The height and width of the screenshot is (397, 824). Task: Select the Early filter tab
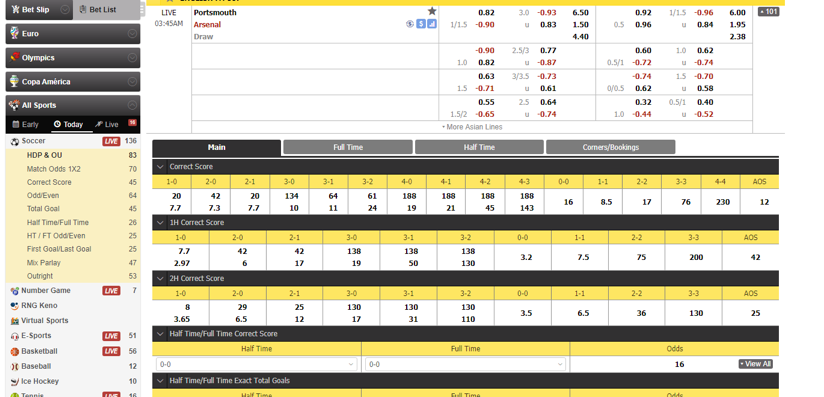[x=25, y=125]
